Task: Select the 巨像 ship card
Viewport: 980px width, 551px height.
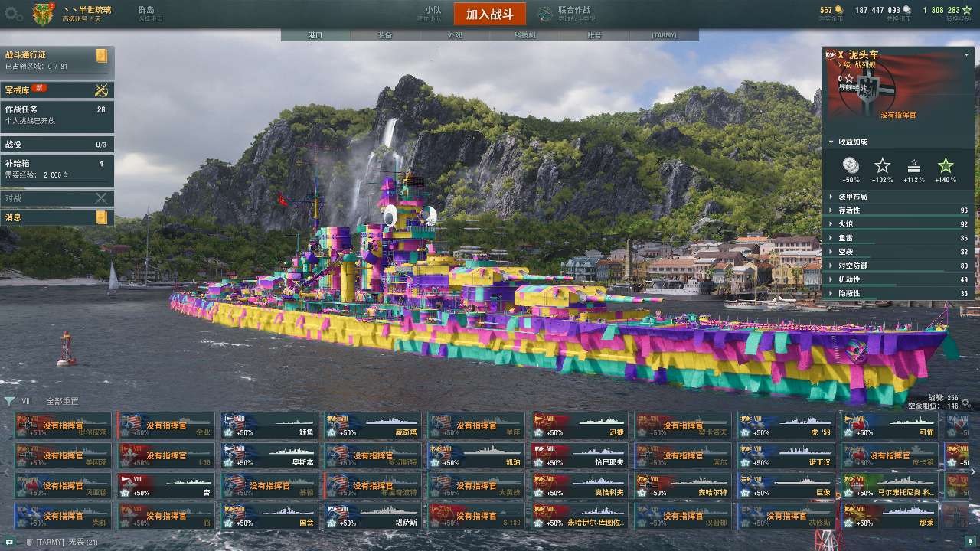Action: click(x=786, y=486)
